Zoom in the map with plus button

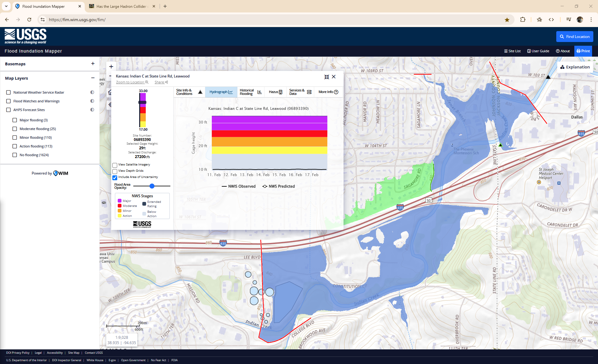111,67
